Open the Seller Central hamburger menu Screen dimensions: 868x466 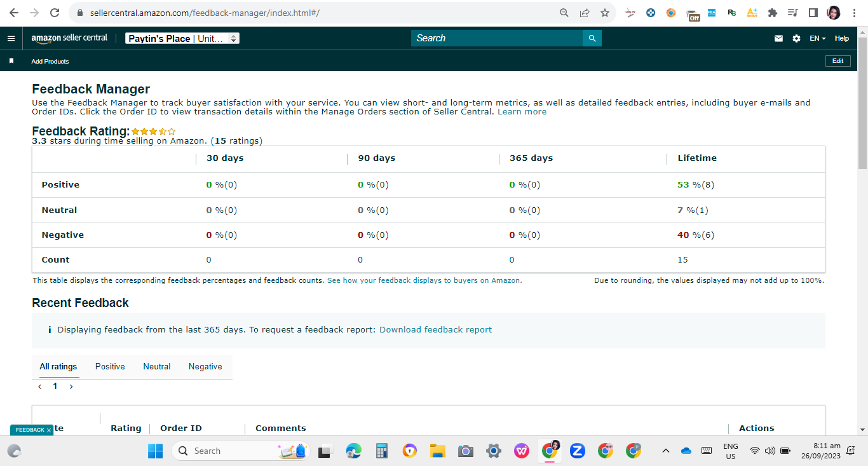11,38
